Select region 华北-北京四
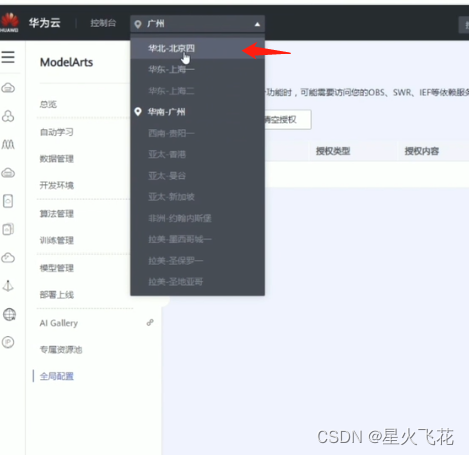 [x=197, y=48]
